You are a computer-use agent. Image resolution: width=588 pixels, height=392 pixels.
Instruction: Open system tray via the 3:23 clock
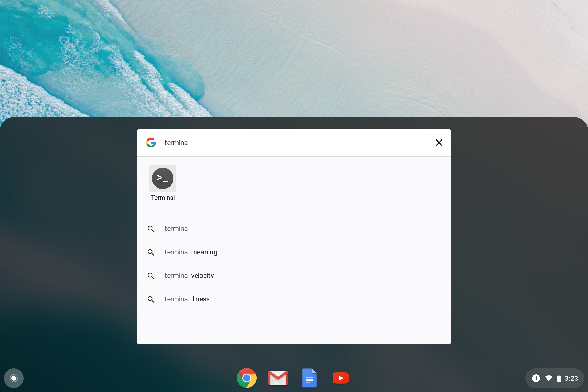coord(571,378)
